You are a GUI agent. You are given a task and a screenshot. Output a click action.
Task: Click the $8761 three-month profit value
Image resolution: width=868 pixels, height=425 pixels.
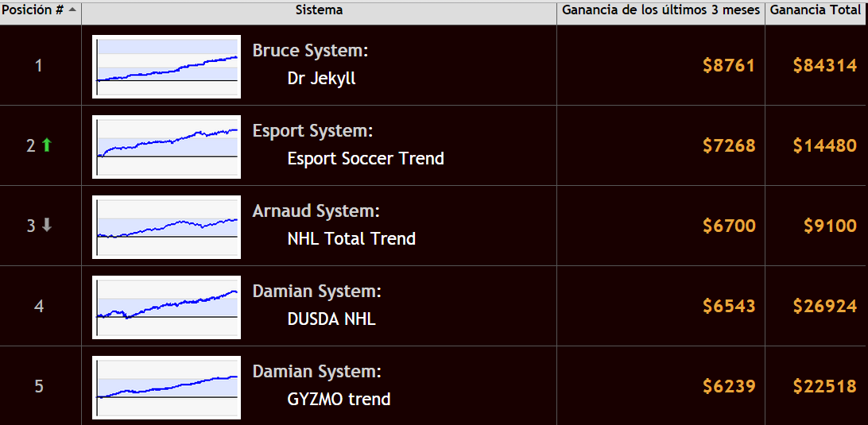click(729, 66)
